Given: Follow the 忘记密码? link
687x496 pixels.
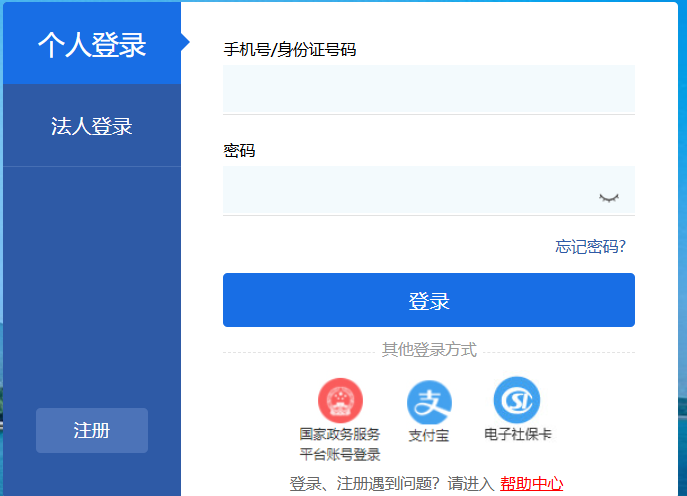Looking at the screenshot, I should pyautogui.click(x=590, y=247).
